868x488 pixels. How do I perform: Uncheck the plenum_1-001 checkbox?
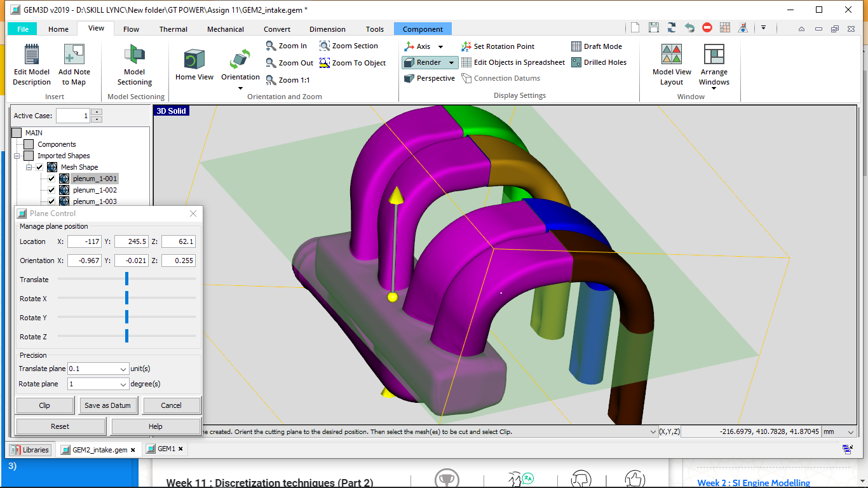point(52,179)
